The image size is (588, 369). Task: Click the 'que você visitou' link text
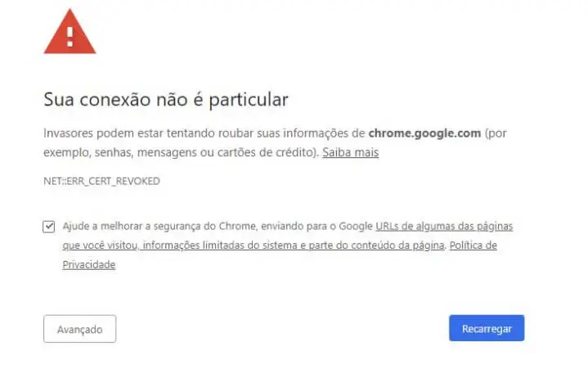pos(100,245)
